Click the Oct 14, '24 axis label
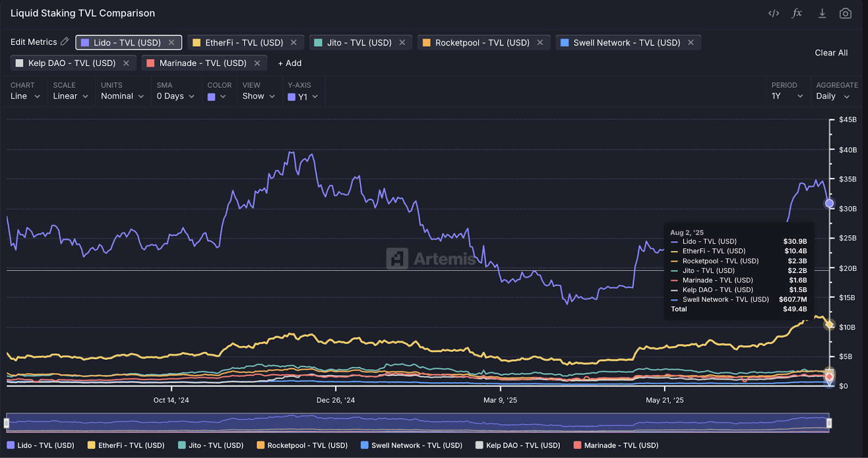The height and width of the screenshot is (458, 868). click(x=171, y=400)
